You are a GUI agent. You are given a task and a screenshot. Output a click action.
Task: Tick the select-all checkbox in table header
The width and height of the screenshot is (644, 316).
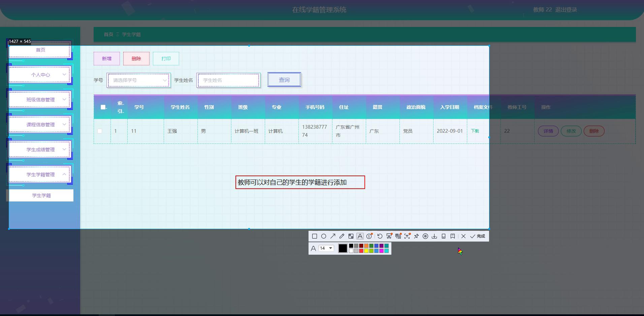tap(103, 107)
